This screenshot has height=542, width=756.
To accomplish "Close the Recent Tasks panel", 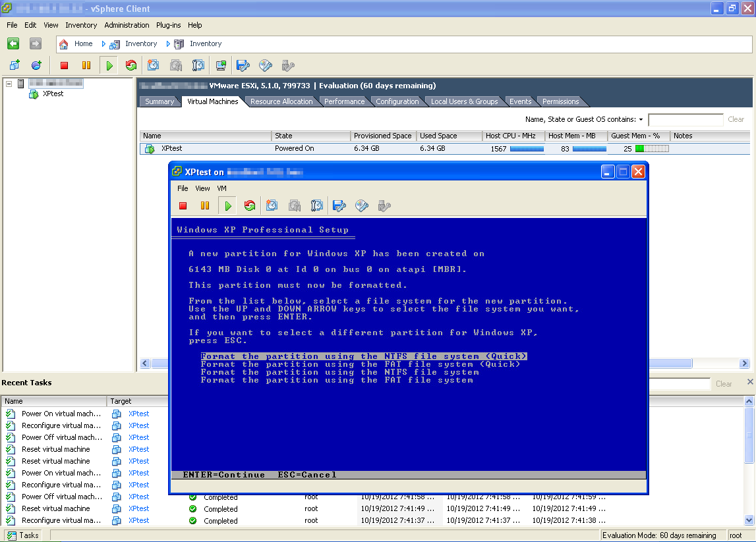I will [x=749, y=381].
